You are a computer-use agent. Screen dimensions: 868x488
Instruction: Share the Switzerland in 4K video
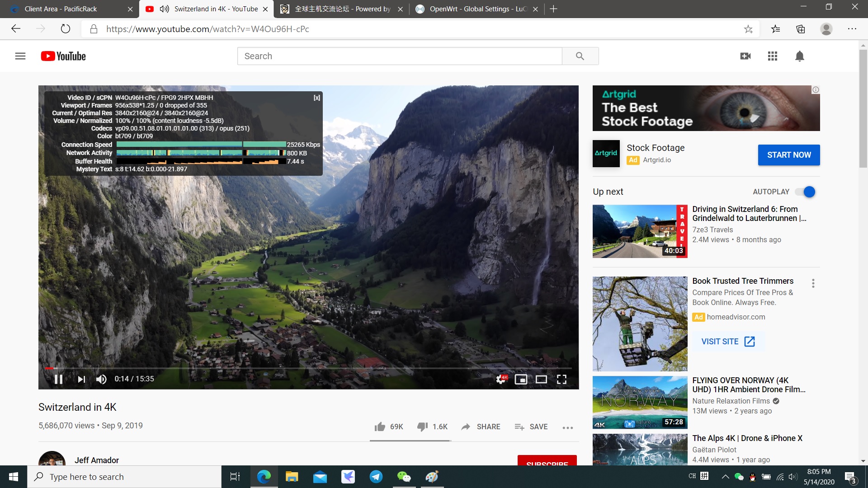point(481,427)
